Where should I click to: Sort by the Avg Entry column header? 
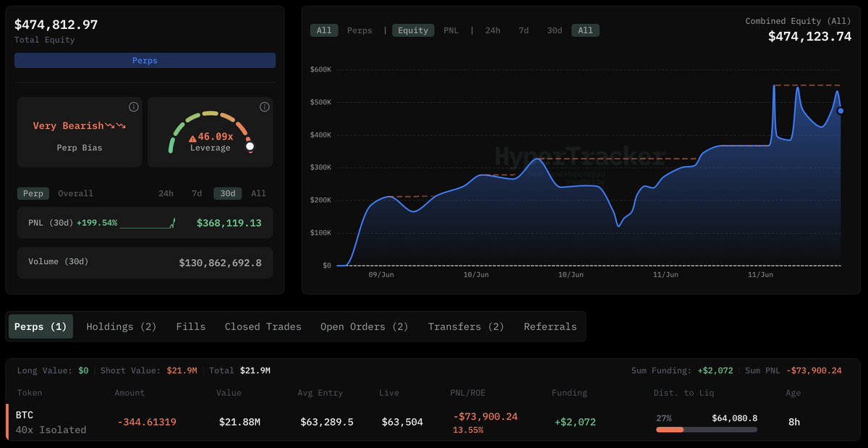(320, 393)
